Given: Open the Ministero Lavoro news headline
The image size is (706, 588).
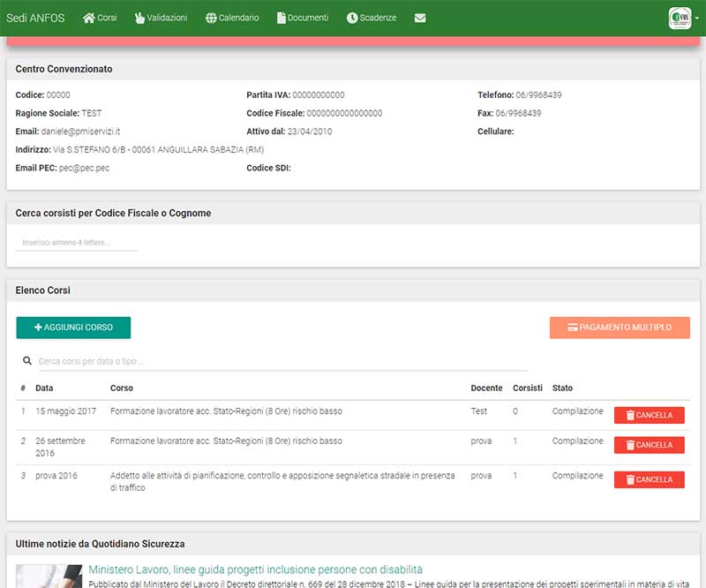Looking at the screenshot, I should (255, 569).
